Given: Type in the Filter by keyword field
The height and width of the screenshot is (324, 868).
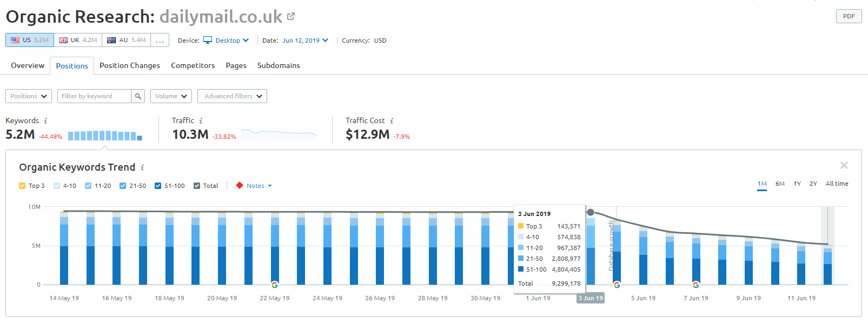Looking at the screenshot, I should pos(94,96).
